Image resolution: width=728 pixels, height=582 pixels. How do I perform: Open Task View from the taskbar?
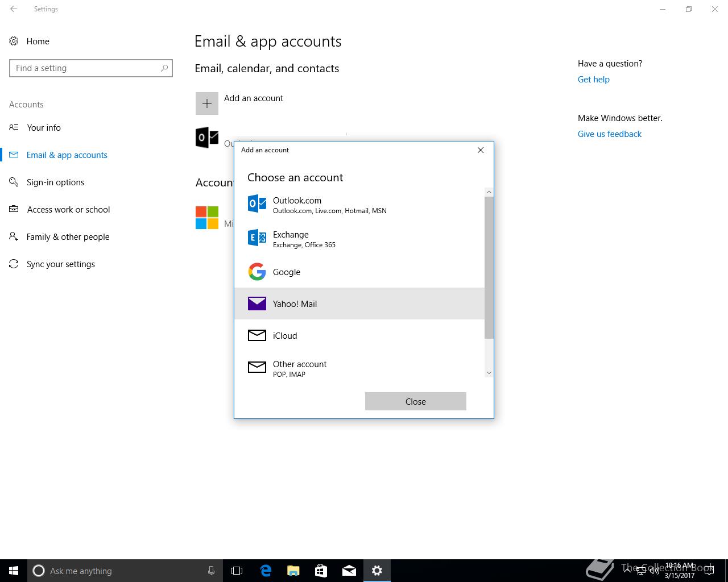237,571
